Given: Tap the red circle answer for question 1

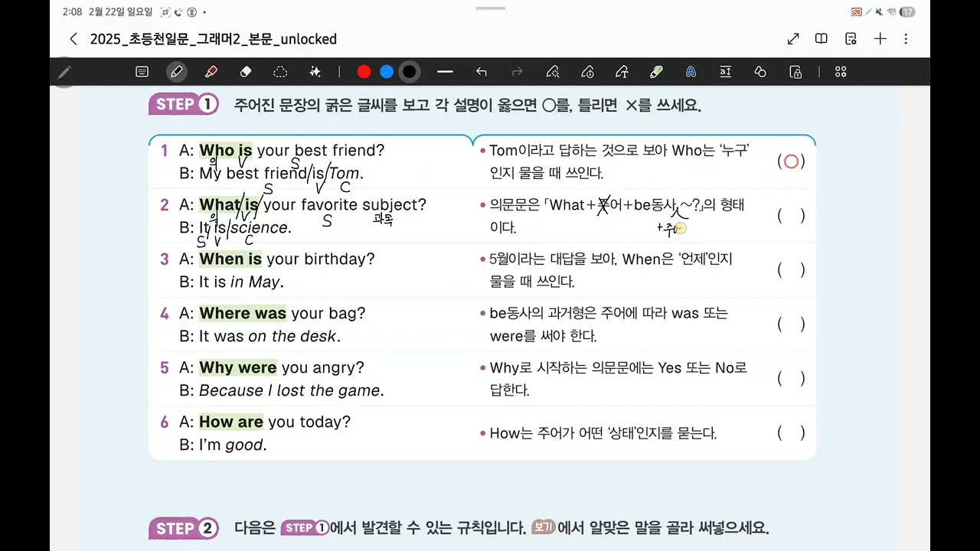Looking at the screenshot, I should [x=792, y=161].
